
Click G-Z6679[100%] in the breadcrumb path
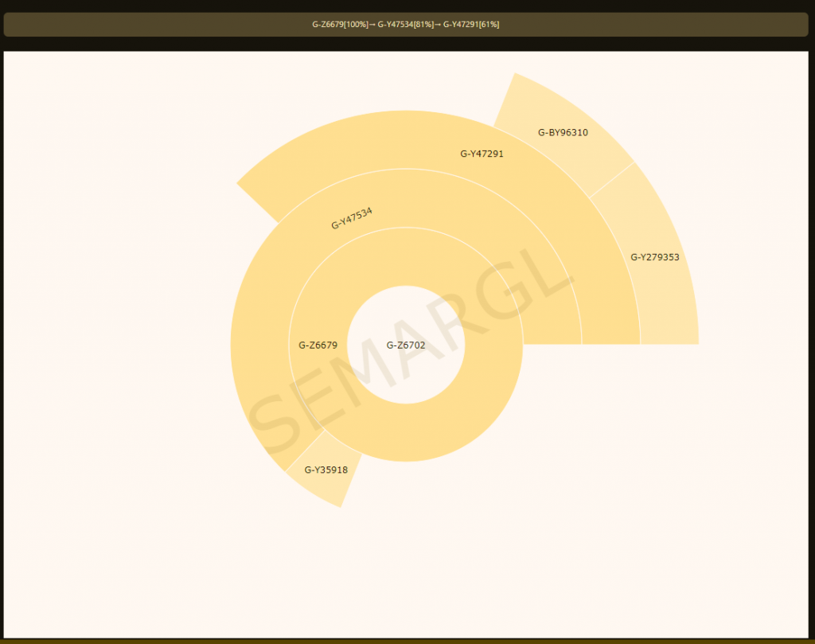340,25
